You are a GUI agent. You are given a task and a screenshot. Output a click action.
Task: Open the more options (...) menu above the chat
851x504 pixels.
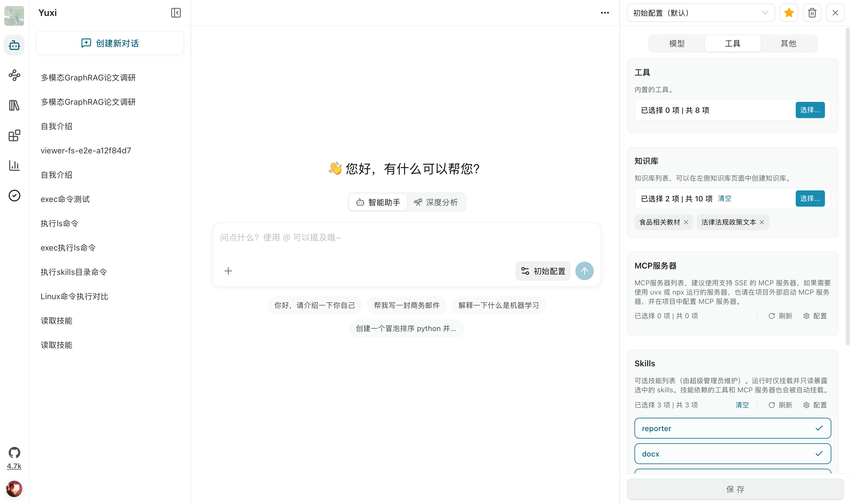pos(605,12)
